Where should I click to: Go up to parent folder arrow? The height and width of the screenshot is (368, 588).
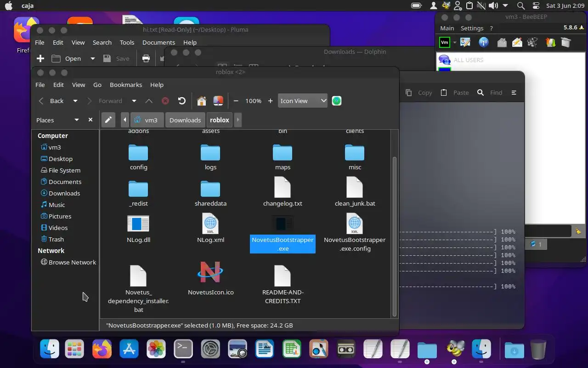[149, 101]
